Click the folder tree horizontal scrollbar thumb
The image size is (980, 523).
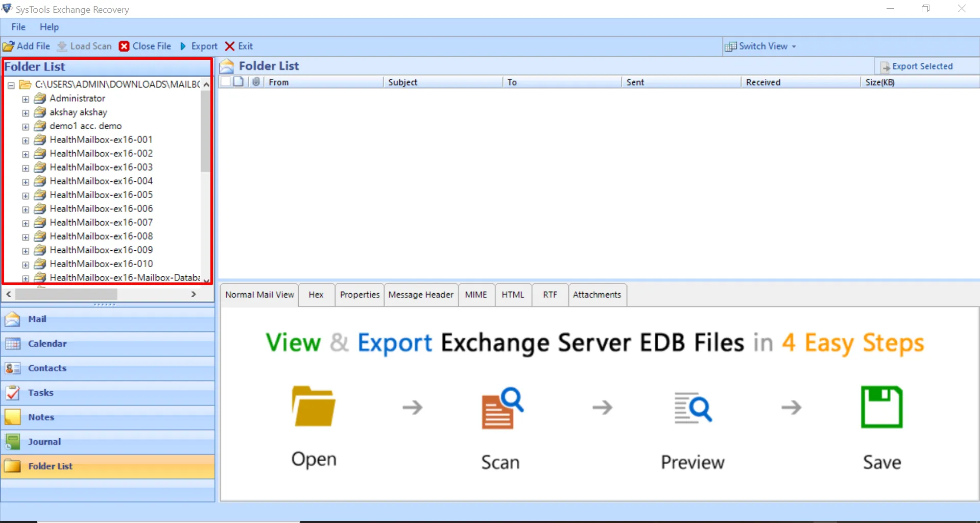point(66,294)
